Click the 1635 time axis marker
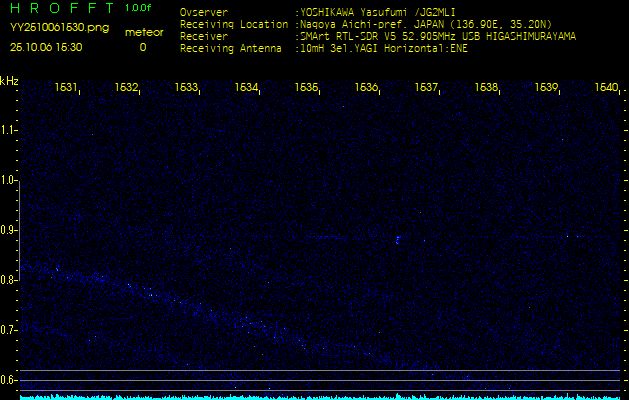The image size is (629, 400). pos(306,87)
